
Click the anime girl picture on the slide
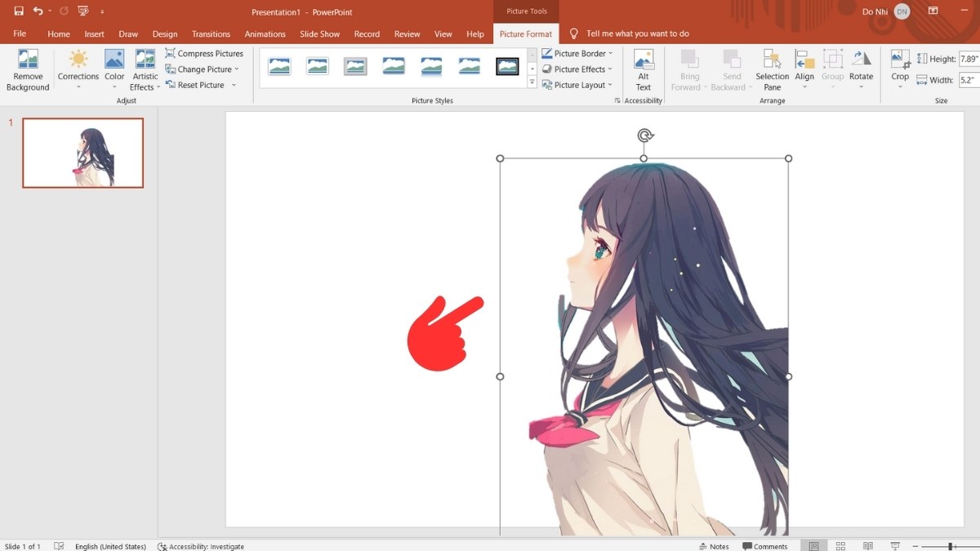[x=644, y=347]
